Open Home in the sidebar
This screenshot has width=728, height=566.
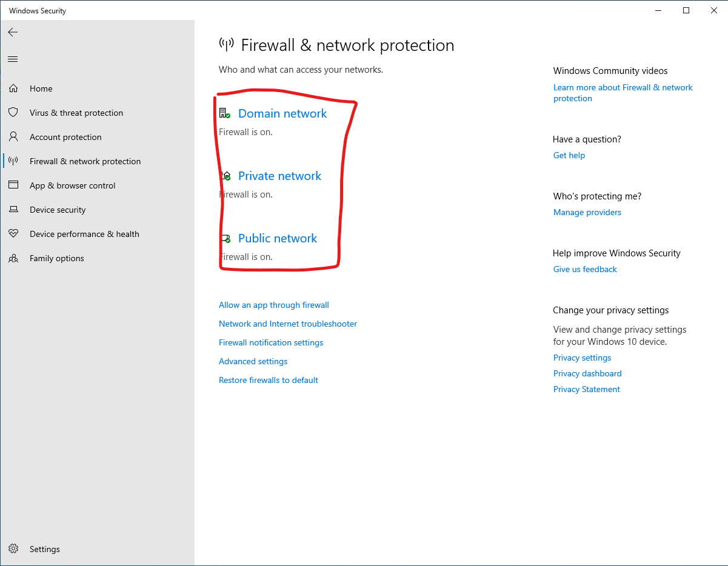point(41,88)
